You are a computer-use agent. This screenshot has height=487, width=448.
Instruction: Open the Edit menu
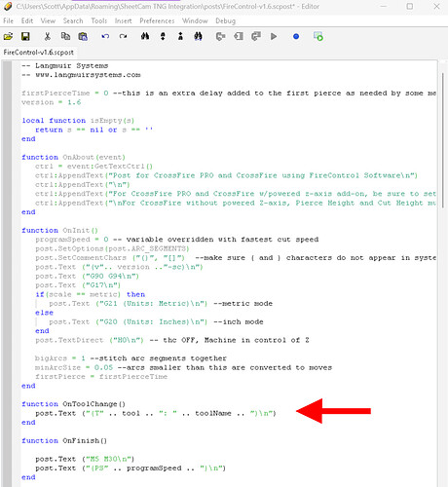click(27, 20)
